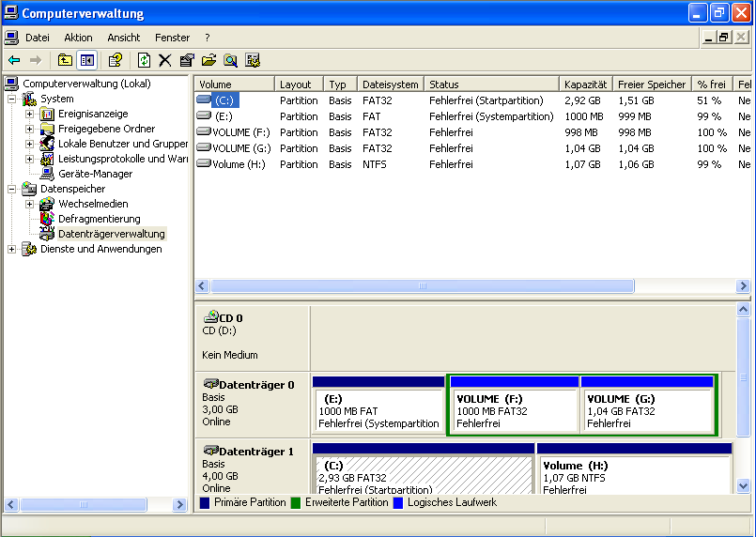Image resolution: width=756 pixels, height=537 pixels.
Task: Open the Ansicht menu
Action: [x=124, y=38]
